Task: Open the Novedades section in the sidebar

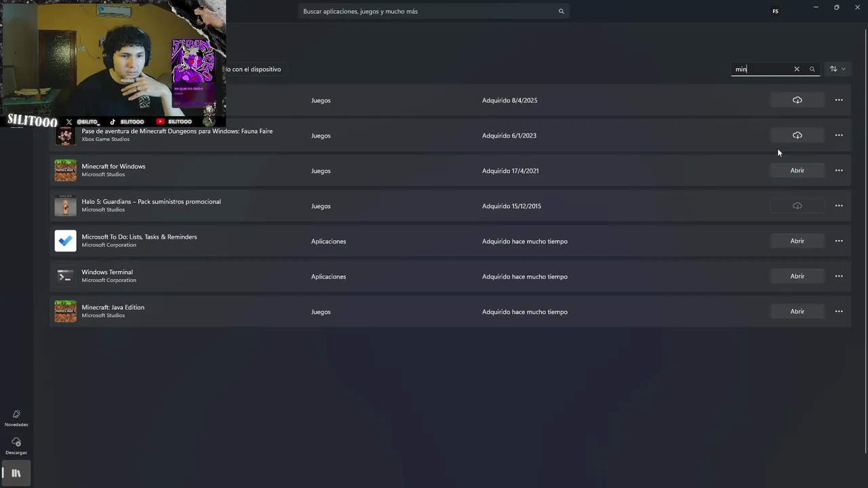Action: click(16, 418)
